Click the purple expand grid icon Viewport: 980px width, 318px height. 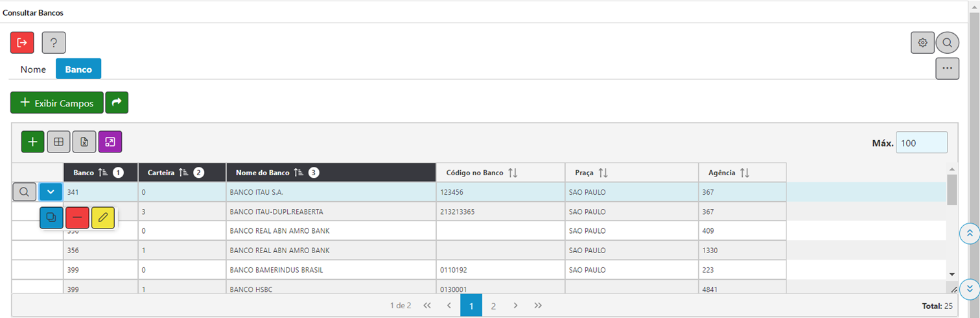point(110,141)
